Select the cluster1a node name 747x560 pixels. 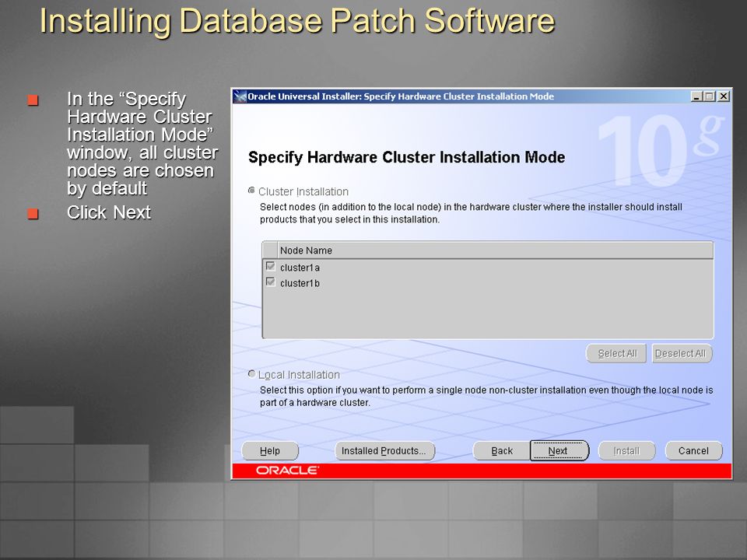click(x=300, y=268)
